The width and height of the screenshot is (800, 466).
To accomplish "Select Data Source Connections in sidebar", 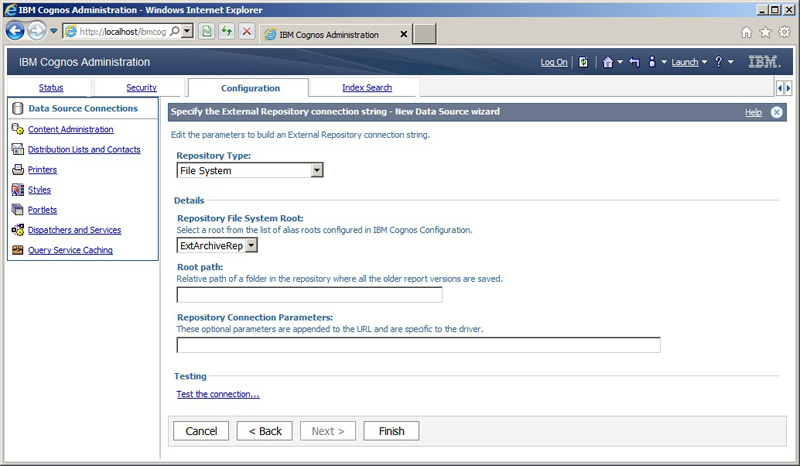I will (x=83, y=108).
